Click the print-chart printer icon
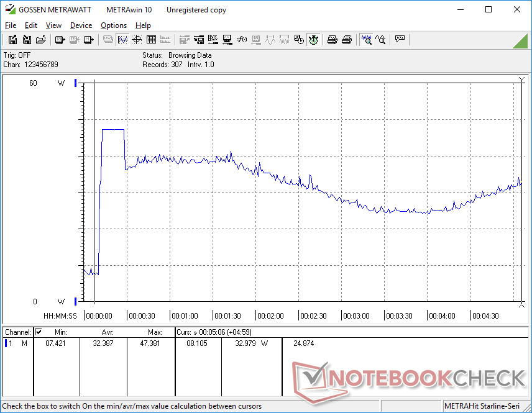This screenshot has width=532, height=413. (x=332, y=40)
